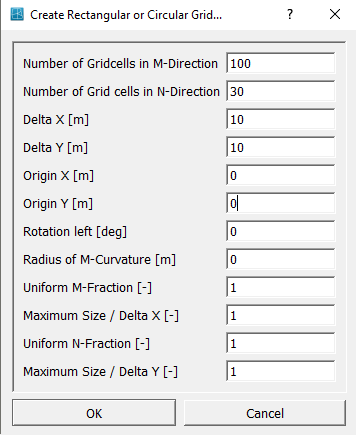Click the dialog title text
The width and height of the screenshot is (364, 435).
[126, 15]
